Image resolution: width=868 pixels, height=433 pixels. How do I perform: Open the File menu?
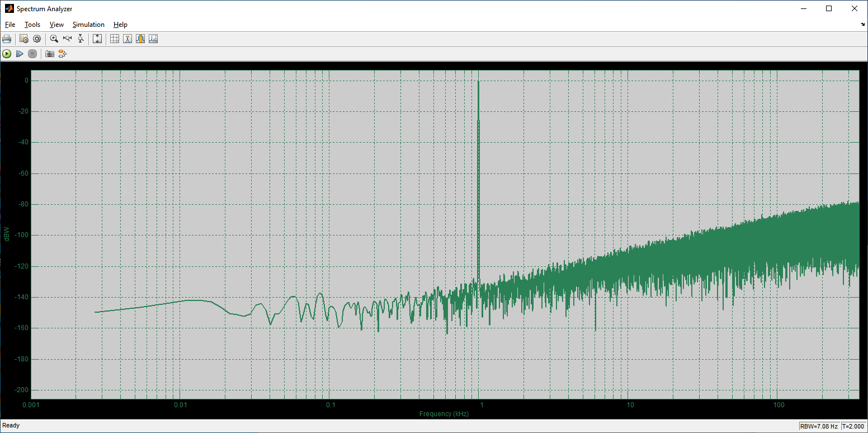10,25
